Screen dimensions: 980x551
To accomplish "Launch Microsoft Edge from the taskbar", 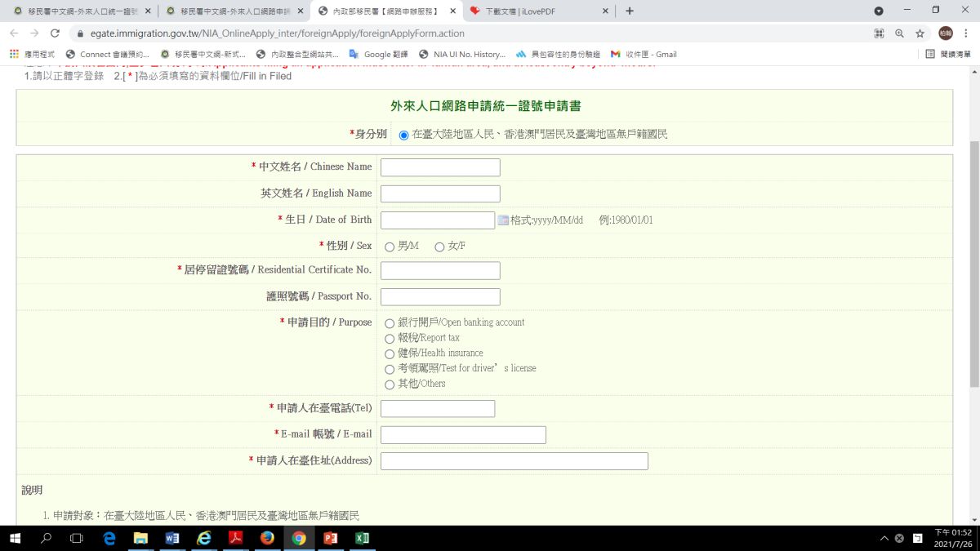I will [109, 538].
